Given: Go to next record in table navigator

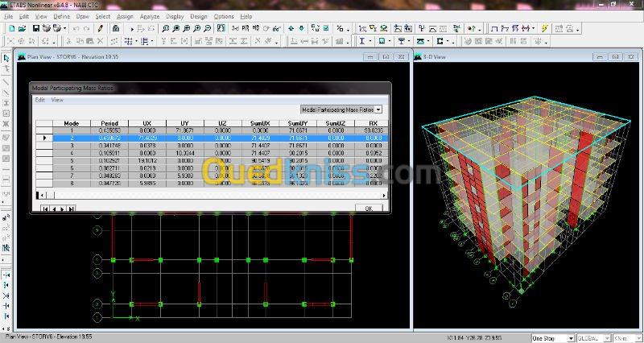Looking at the screenshot, I should tap(63, 209).
